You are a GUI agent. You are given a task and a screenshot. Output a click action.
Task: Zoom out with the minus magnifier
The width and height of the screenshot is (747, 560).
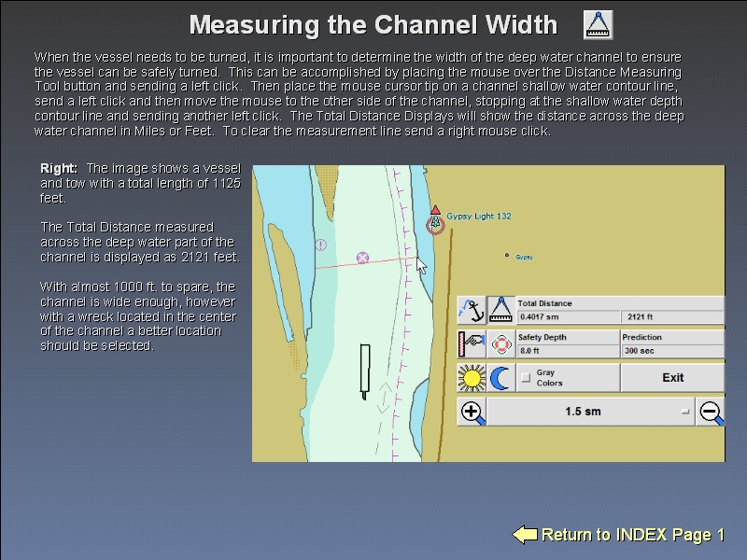(x=711, y=412)
